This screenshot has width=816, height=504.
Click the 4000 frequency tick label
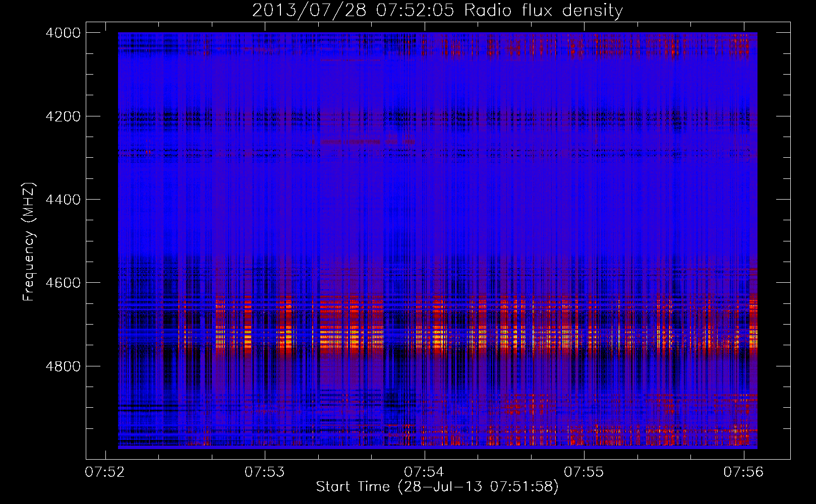click(x=63, y=33)
